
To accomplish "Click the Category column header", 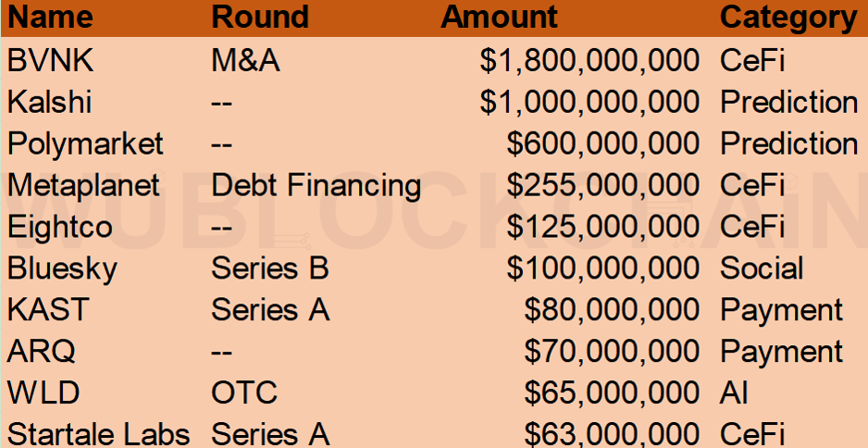I will [788, 17].
